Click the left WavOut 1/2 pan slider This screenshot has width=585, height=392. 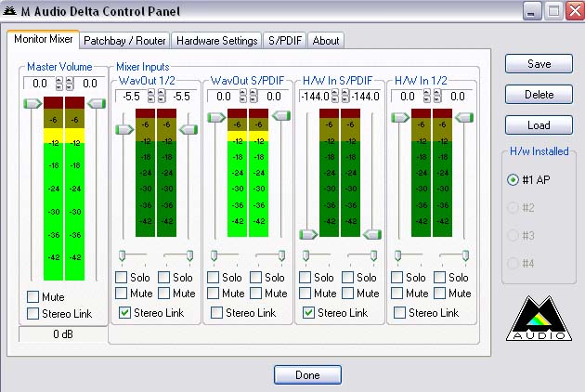[122, 255]
